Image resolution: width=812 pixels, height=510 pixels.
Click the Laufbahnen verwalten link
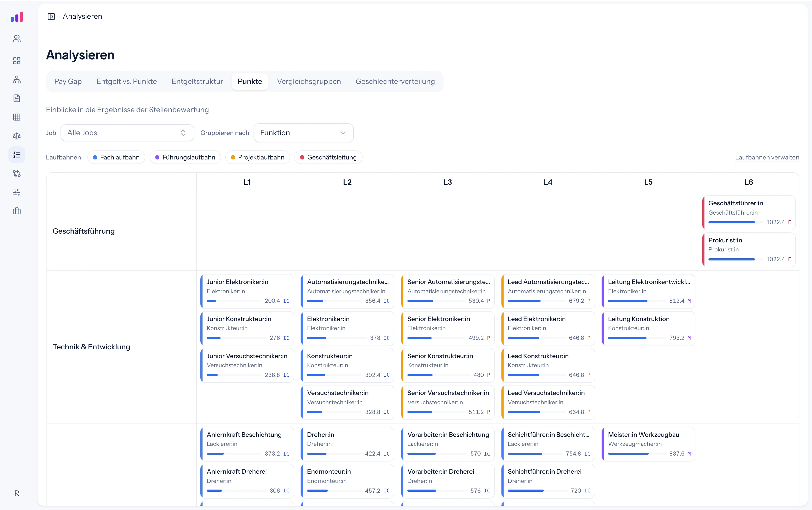(767, 158)
